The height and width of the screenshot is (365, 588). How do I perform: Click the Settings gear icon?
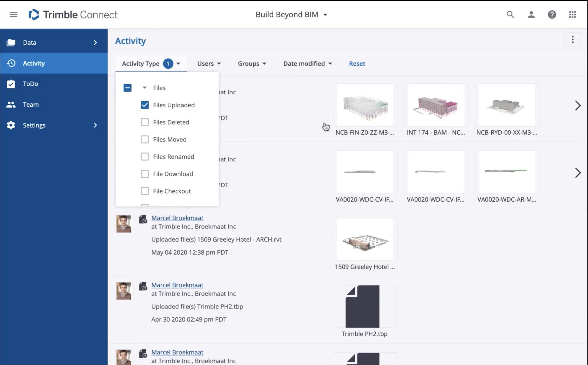11,125
